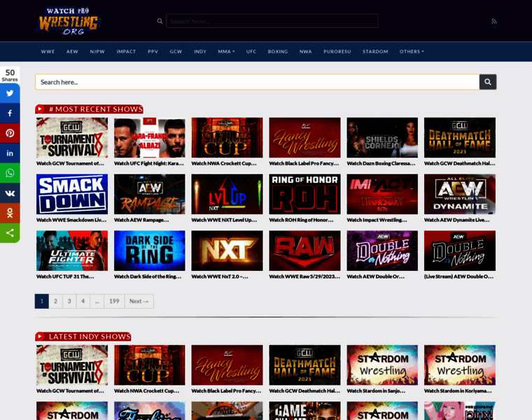Open Stardom in Sanjo thumbnail
This screenshot has width=532, height=420.
tap(382, 365)
